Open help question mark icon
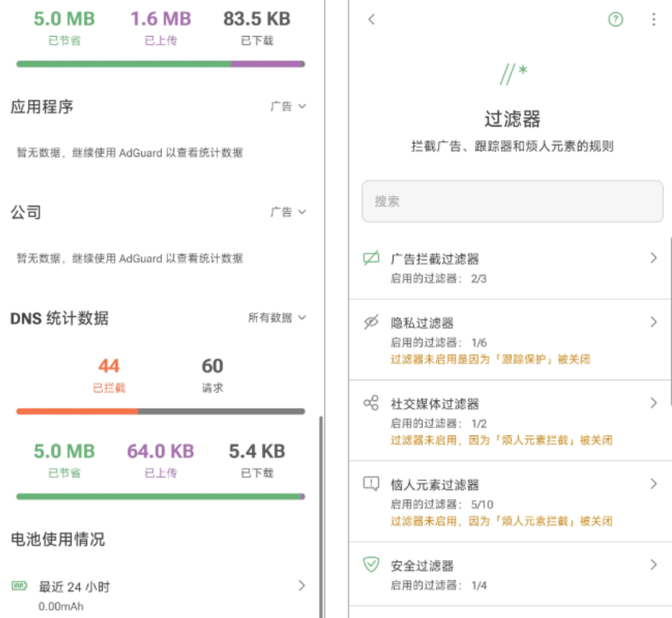Image resolution: width=672 pixels, height=618 pixels. click(615, 19)
